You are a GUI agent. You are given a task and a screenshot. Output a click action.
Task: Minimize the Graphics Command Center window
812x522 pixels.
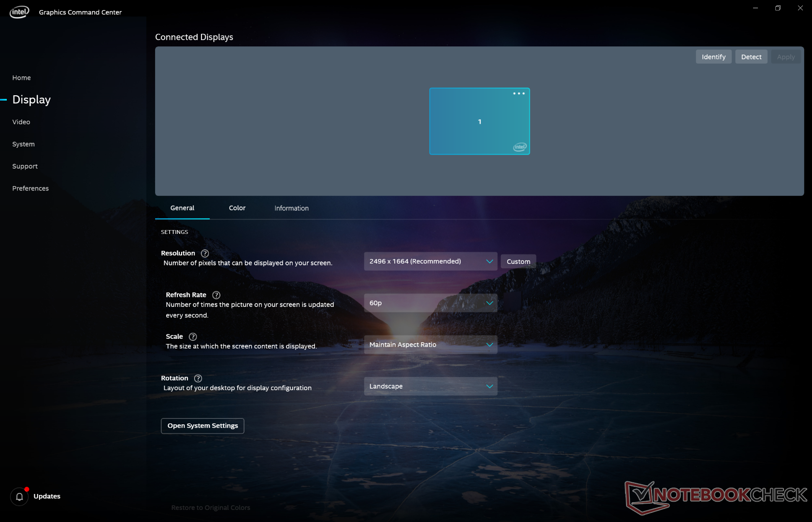click(x=755, y=8)
